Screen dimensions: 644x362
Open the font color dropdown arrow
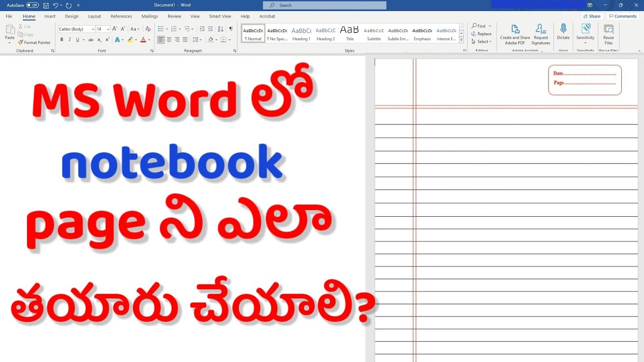[149, 39]
